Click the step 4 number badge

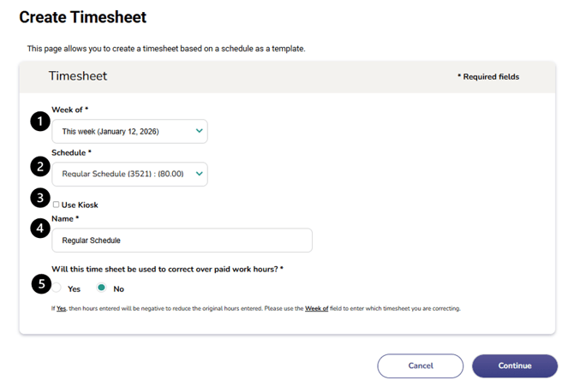coord(39,229)
